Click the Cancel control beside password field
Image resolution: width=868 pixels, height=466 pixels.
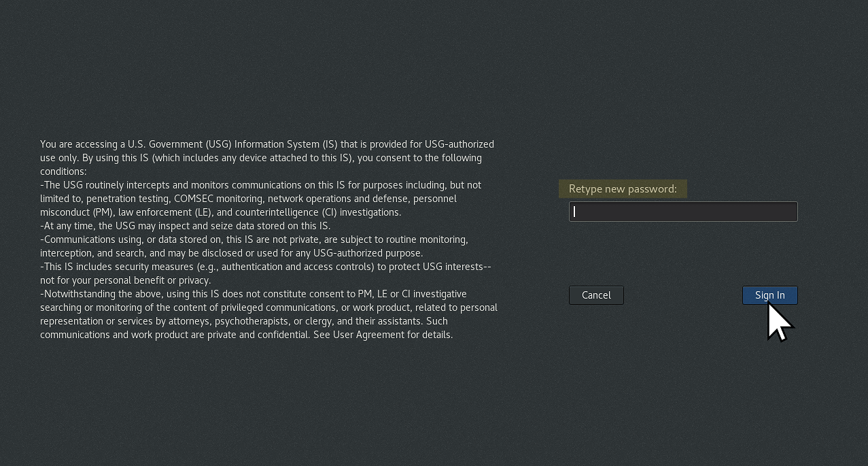(596, 295)
